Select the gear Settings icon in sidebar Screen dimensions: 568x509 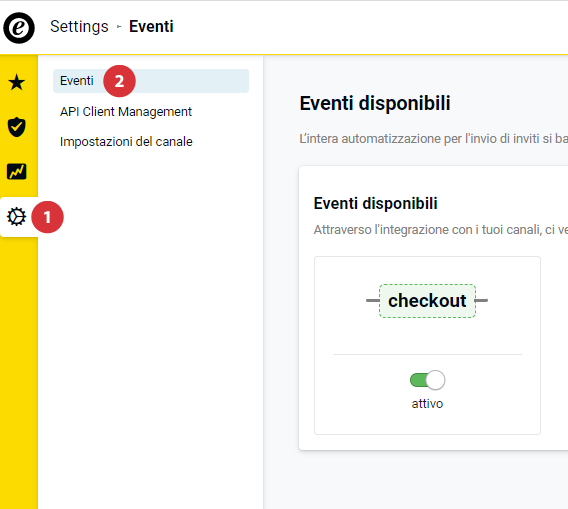click(17, 217)
